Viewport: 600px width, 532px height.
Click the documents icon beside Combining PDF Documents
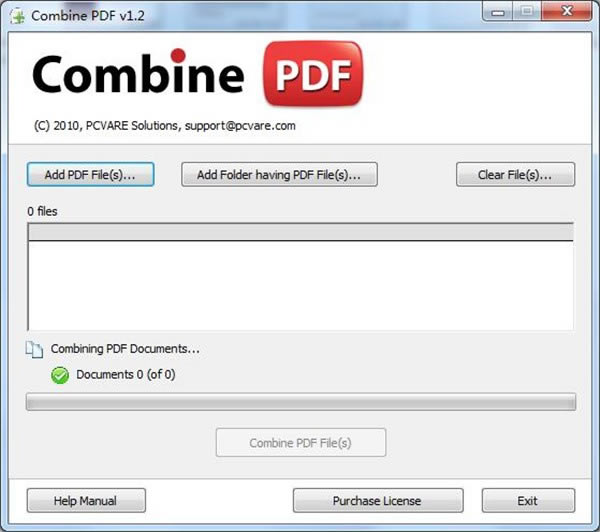pyautogui.click(x=34, y=349)
